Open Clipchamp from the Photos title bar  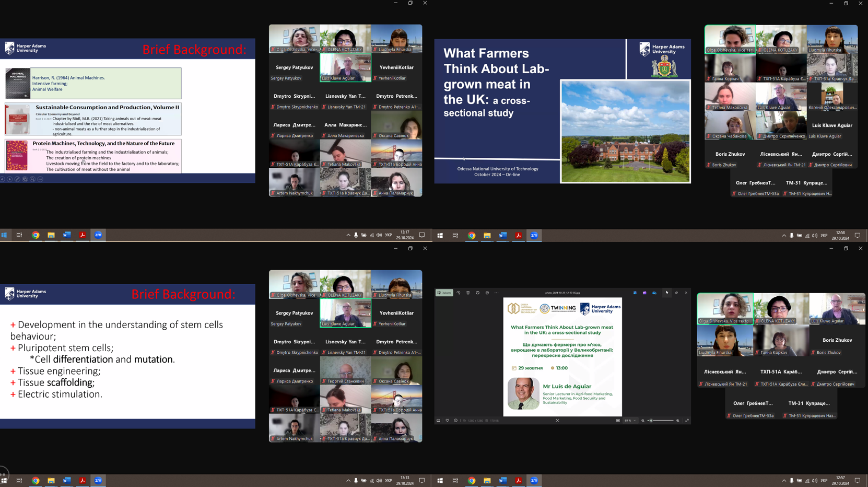pyautogui.click(x=644, y=293)
